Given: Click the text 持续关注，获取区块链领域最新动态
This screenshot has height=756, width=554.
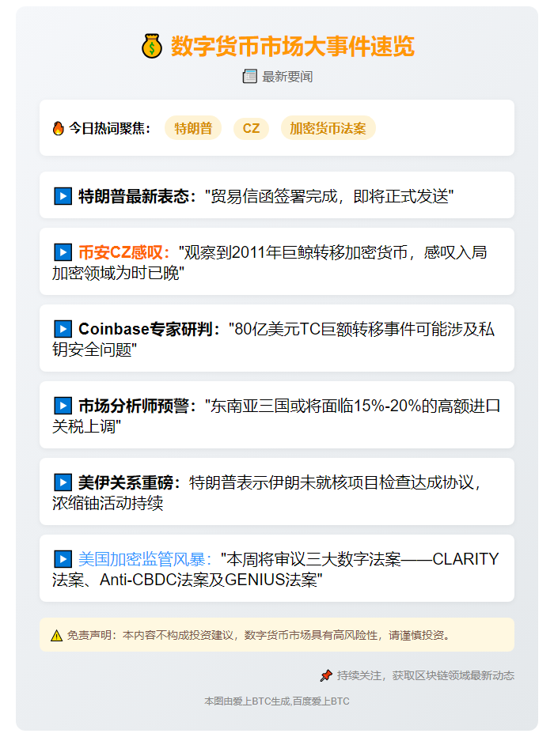Looking at the screenshot, I should pyautogui.click(x=426, y=675).
